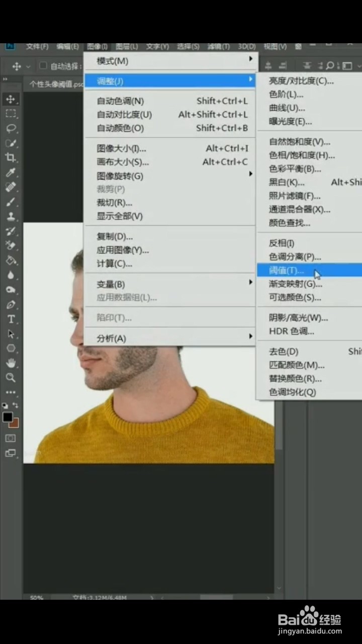The height and width of the screenshot is (644, 362).
Task: Open the status bar info arrow
Action: click(152, 598)
